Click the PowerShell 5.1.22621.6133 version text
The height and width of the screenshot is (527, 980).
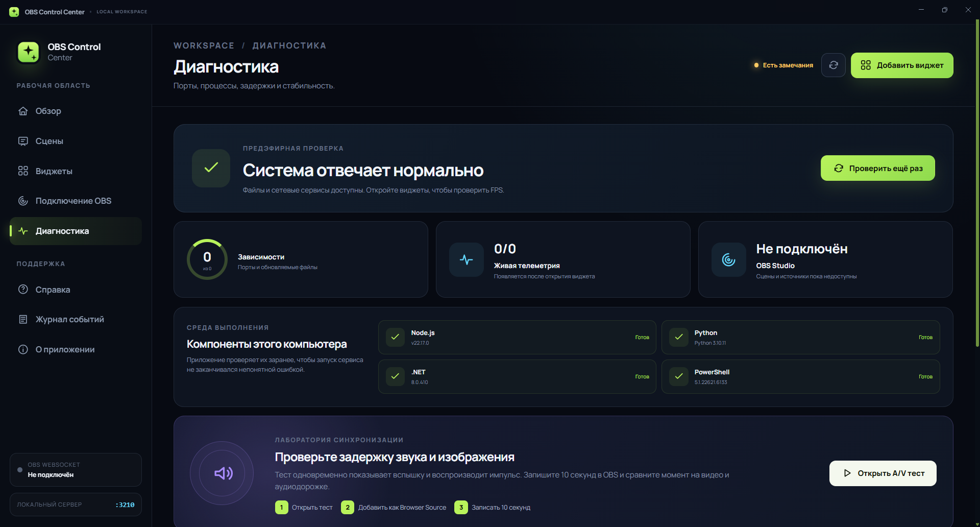coord(710,382)
